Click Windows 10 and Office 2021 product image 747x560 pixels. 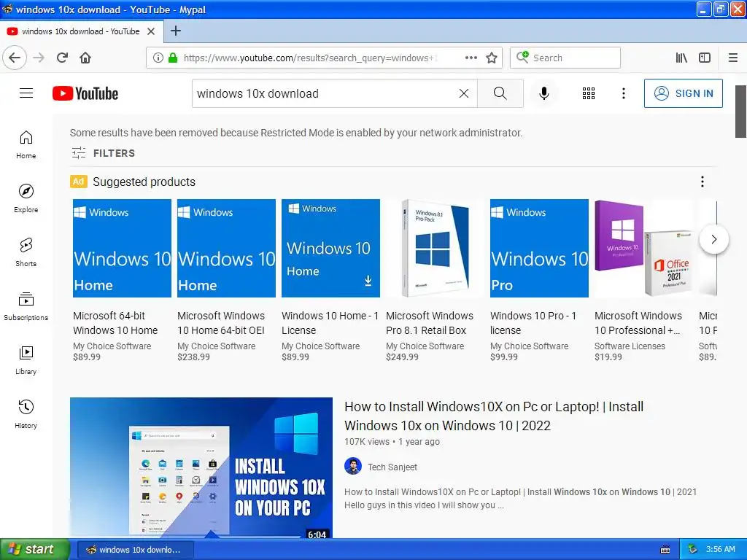coord(643,248)
